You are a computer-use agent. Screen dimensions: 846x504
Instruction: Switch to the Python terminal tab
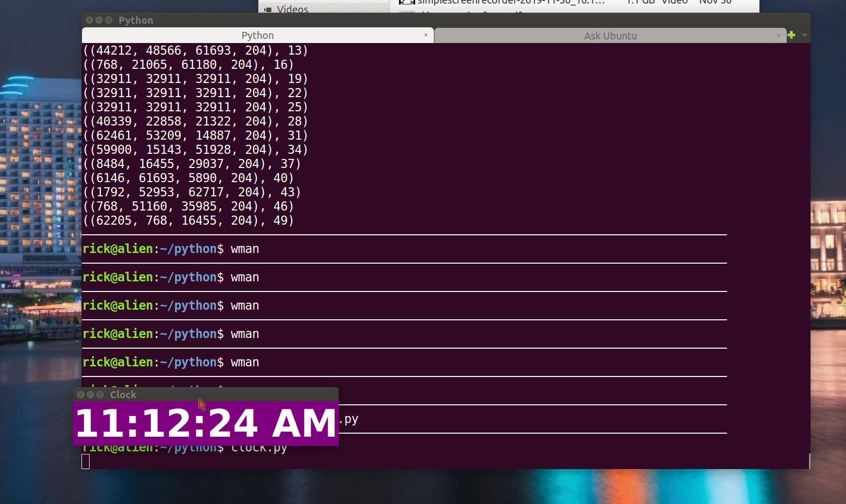pos(257,35)
